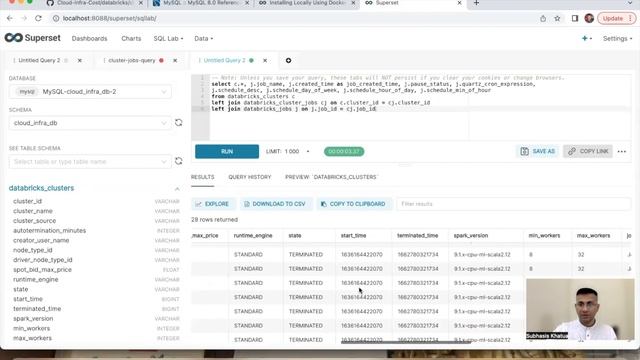Click SAVE AS button

538,151
